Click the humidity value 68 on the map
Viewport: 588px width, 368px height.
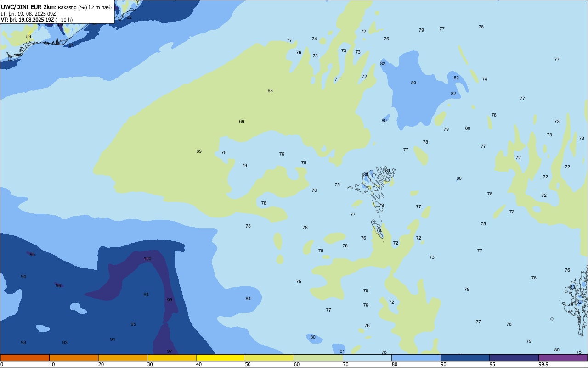coord(270,91)
